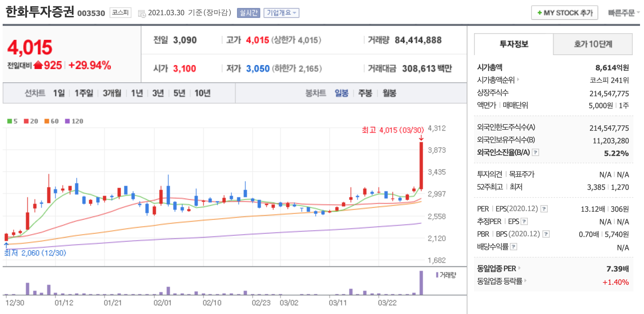
Task: Click the 거래량 value 84,414,888
Action: click(418, 40)
